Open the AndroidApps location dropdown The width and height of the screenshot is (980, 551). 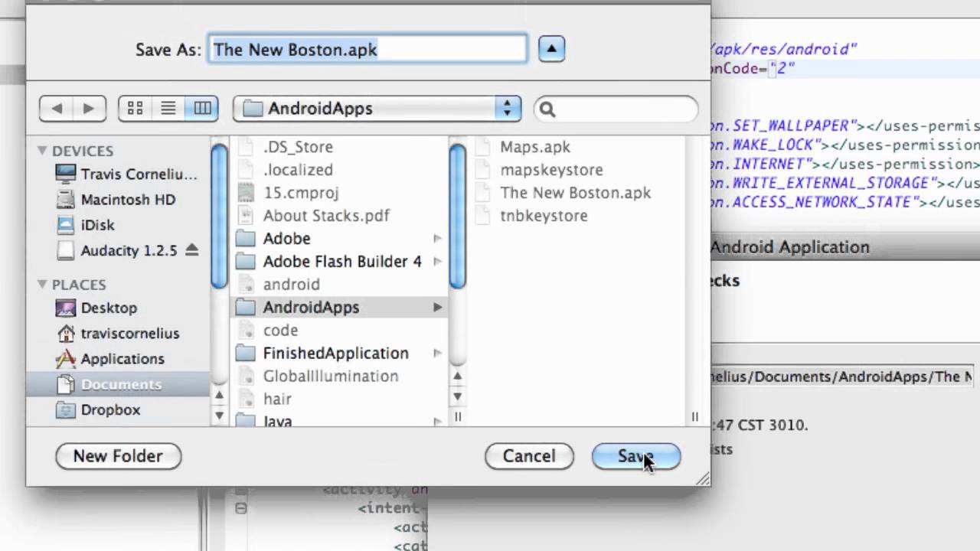click(377, 109)
